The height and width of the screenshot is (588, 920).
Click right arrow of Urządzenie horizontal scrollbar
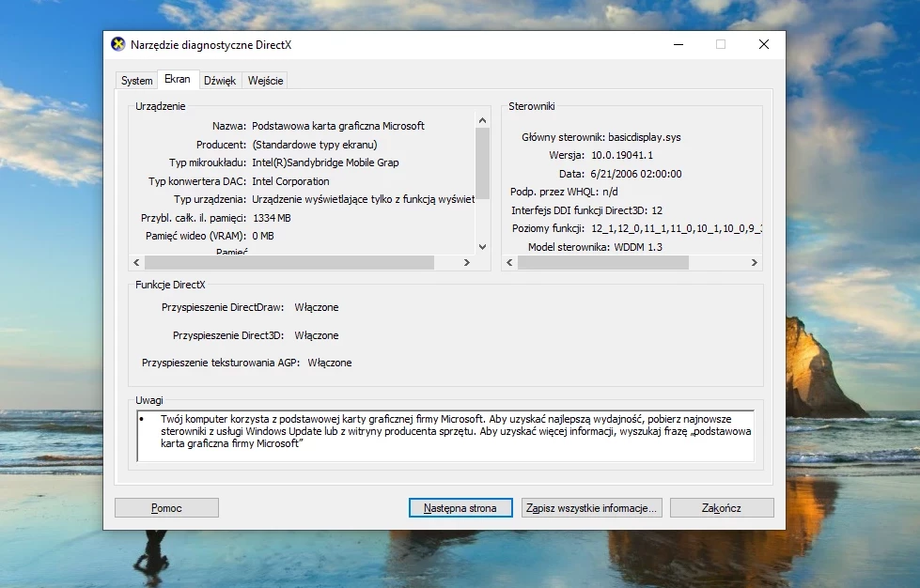click(x=467, y=263)
